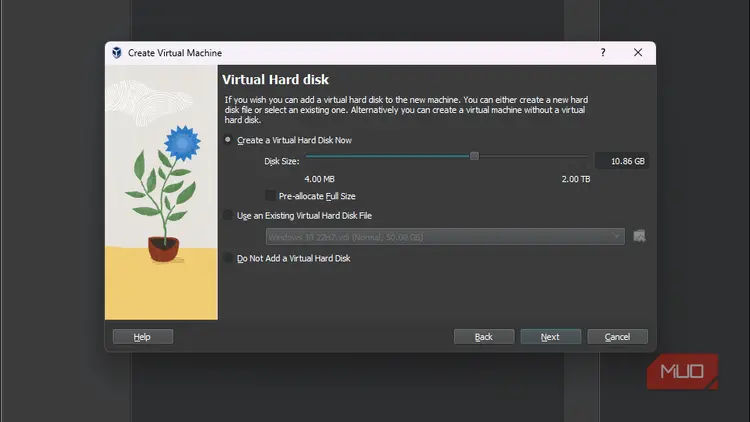Image resolution: width=750 pixels, height=422 pixels.
Task: Cancel the virtual machine creation
Action: (618, 337)
